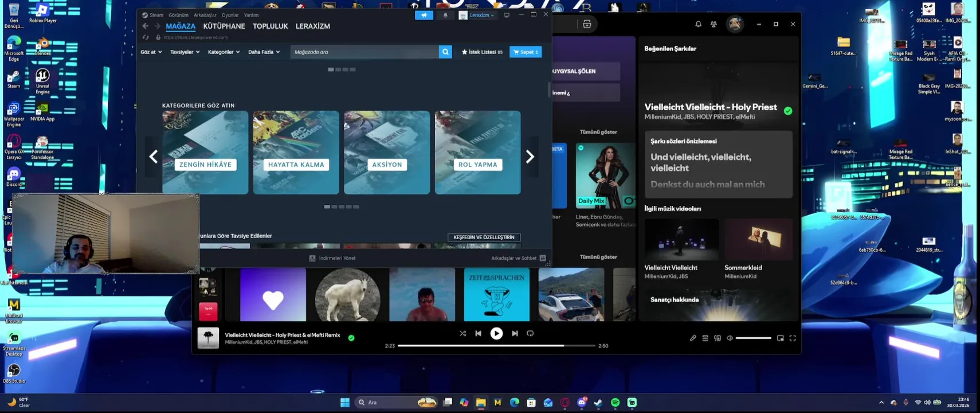Open Spotify connect to device

coord(718,338)
